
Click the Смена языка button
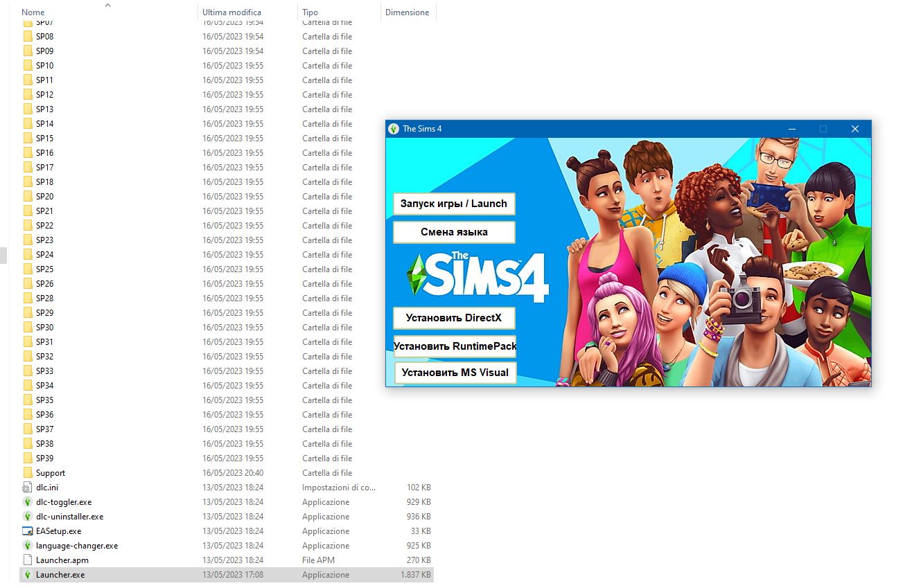point(454,232)
